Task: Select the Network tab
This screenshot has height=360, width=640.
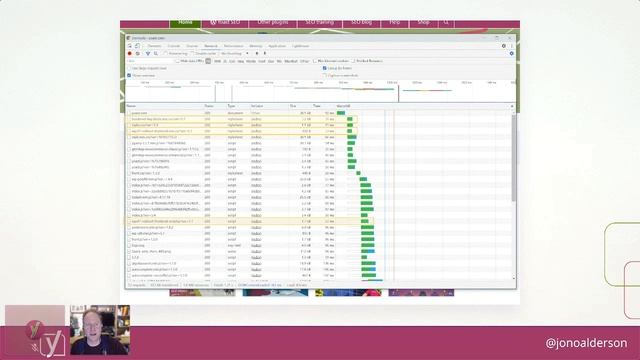Action: pyautogui.click(x=211, y=46)
